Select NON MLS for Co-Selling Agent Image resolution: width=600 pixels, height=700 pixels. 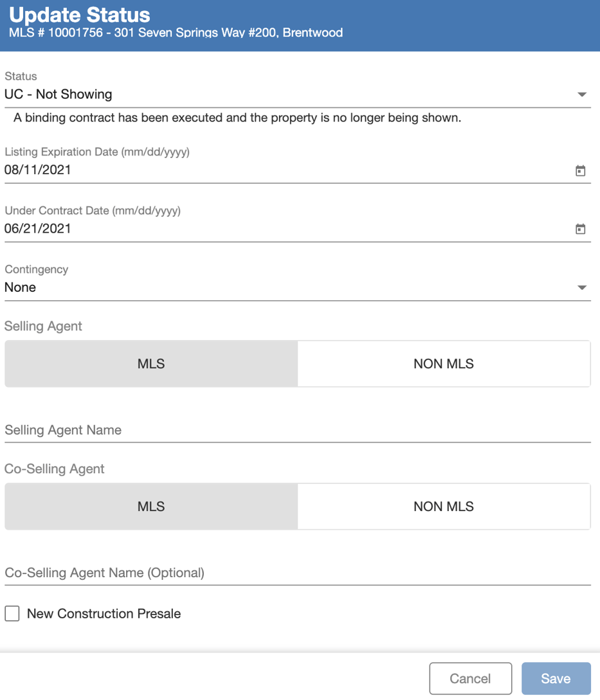(444, 506)
